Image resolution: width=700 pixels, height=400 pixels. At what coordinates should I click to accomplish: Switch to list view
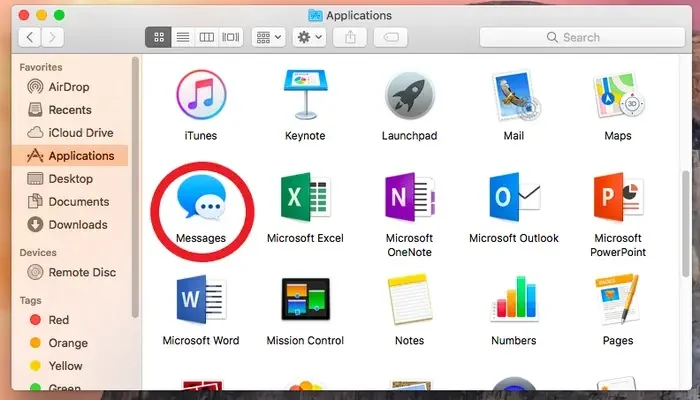click(183, 37)
